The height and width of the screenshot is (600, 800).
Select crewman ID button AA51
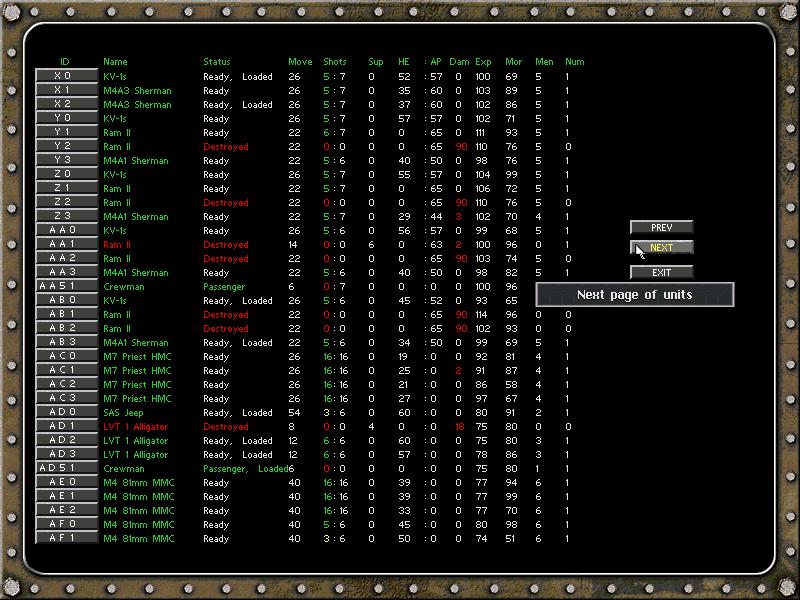click(66, 287)
